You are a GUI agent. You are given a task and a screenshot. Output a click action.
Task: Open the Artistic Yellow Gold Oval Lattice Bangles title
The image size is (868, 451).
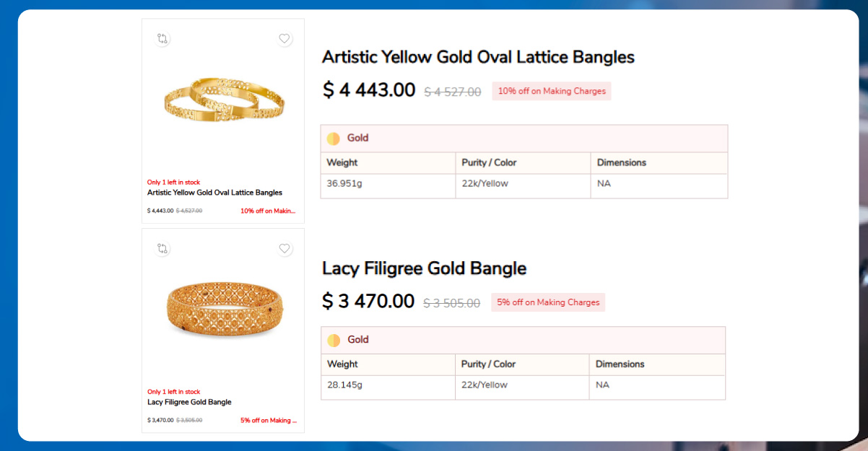click(x=478, y=57)
